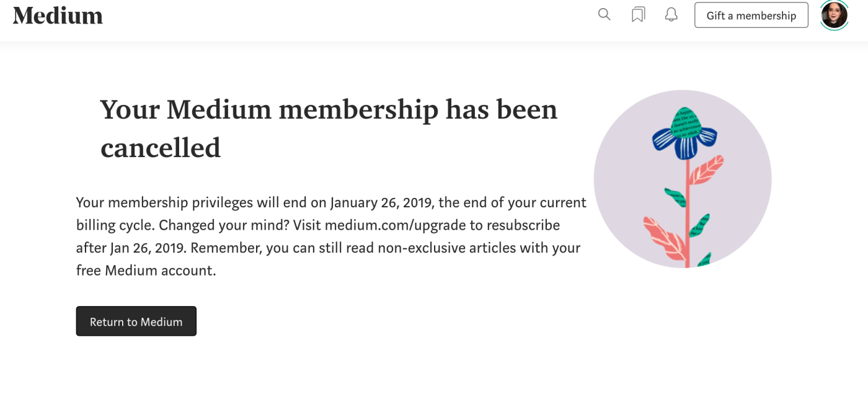Click the pink flower stem
The image size is (868, 396).
(x=686, y=217)
